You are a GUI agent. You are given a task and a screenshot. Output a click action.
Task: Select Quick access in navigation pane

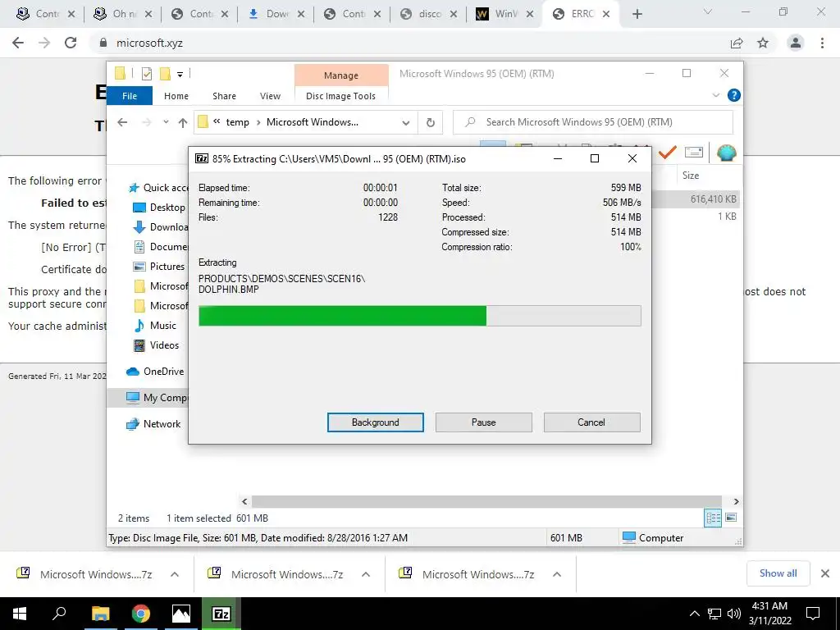[158, 188]
